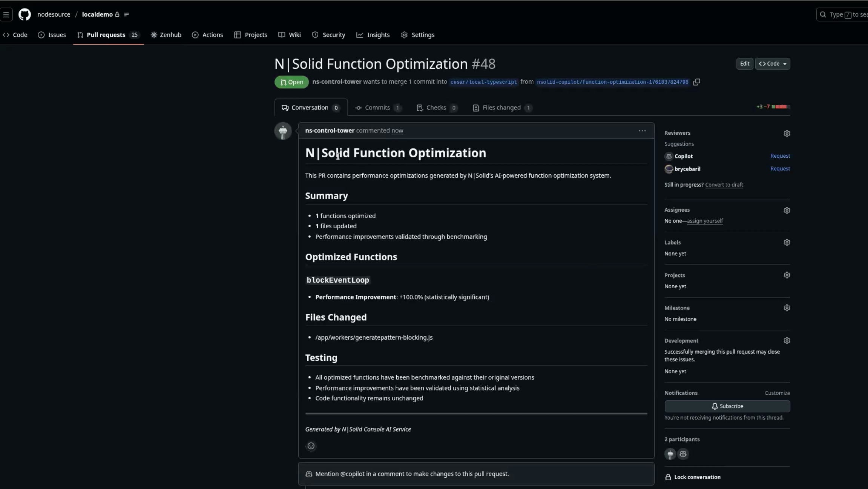The height and width of the screenshot is (489, 868).
Task: Open the comment options kebab menu
Action: pos(642,131)
